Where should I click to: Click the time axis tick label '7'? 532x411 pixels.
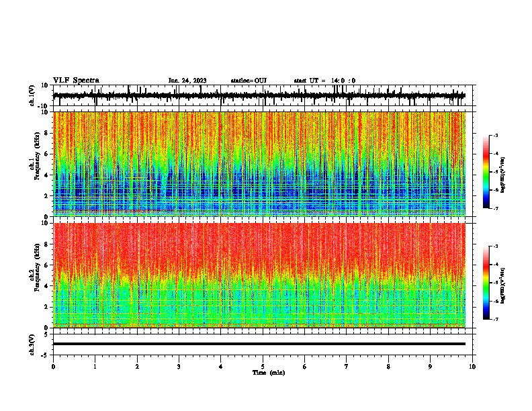[347, 367]
